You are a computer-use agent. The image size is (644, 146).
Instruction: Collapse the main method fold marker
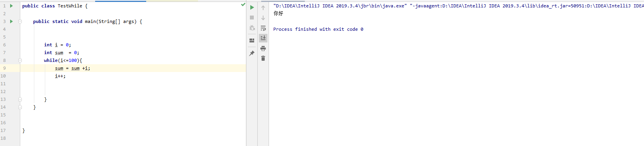(x=20, y=21)
